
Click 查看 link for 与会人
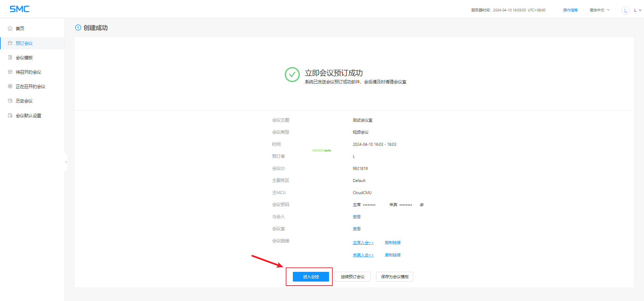click(357, 217)
